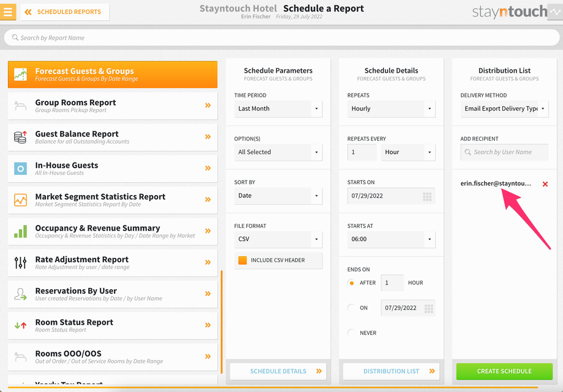Viewport: 563px width, 392px height.
Task: Open the Time Period dropdown showing Last Month
Action: click(x=278, y=108)
